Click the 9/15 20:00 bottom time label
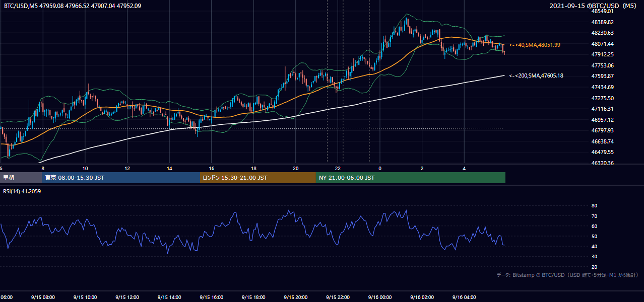The height and width of the screenshot is (302, 644). tap(296, 297)
